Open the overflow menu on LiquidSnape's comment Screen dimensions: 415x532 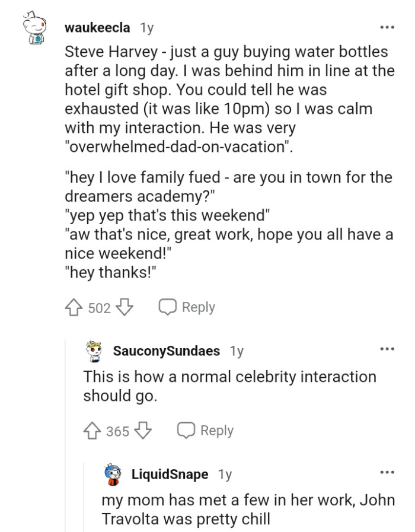(x=388, y=472)
